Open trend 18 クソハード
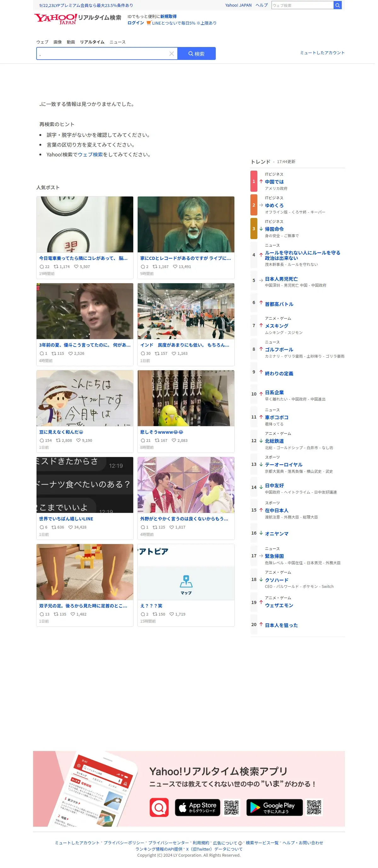This screenshot has height=868, width=378. (x=276, y=580)
